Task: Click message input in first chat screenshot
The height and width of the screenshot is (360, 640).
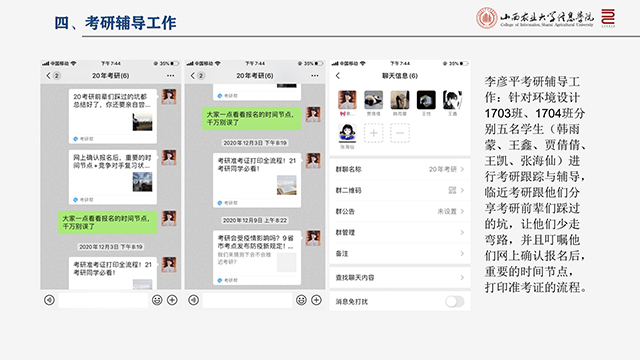Action: [103, 300]
